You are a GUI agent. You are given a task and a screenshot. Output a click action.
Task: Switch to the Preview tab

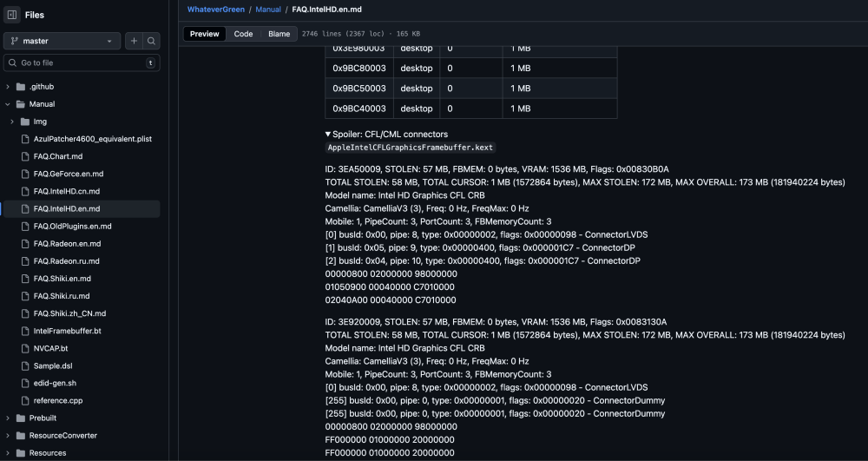[205, 34]
